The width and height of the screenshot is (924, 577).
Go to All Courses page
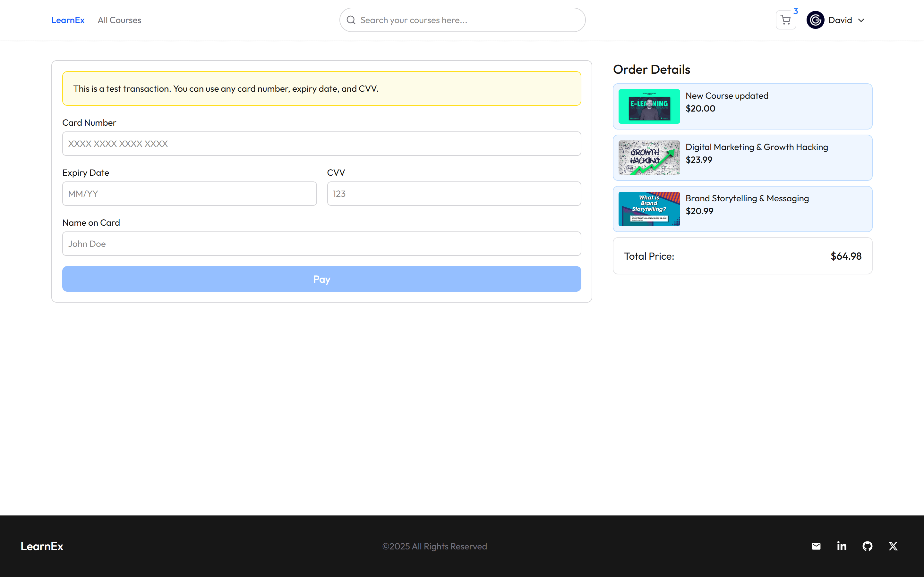[x=119, y=20]
